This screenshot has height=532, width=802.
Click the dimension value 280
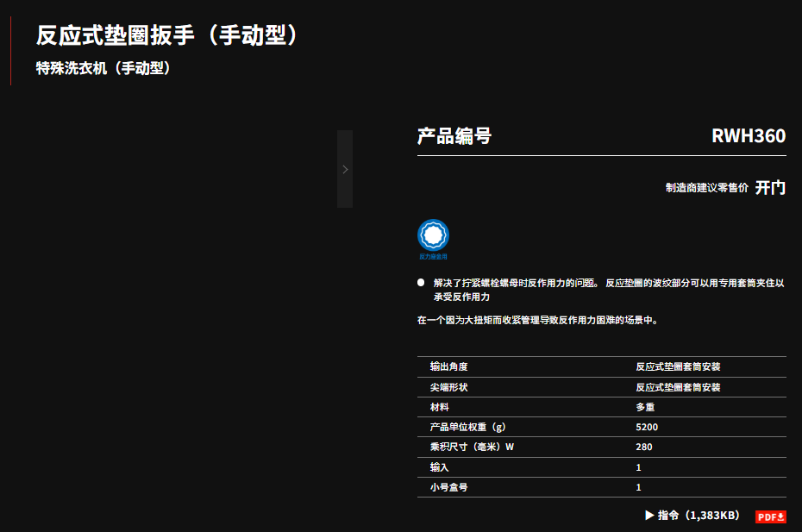(644, 447)
